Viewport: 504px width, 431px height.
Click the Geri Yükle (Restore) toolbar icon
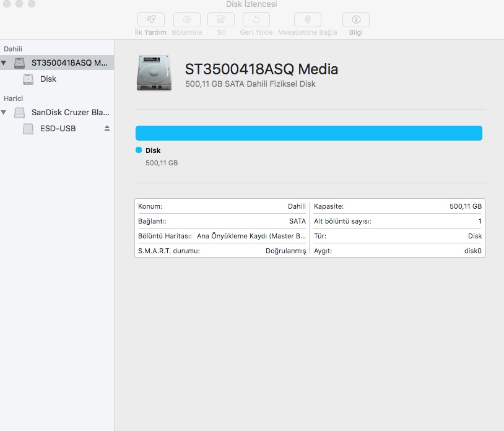(256, 20)
